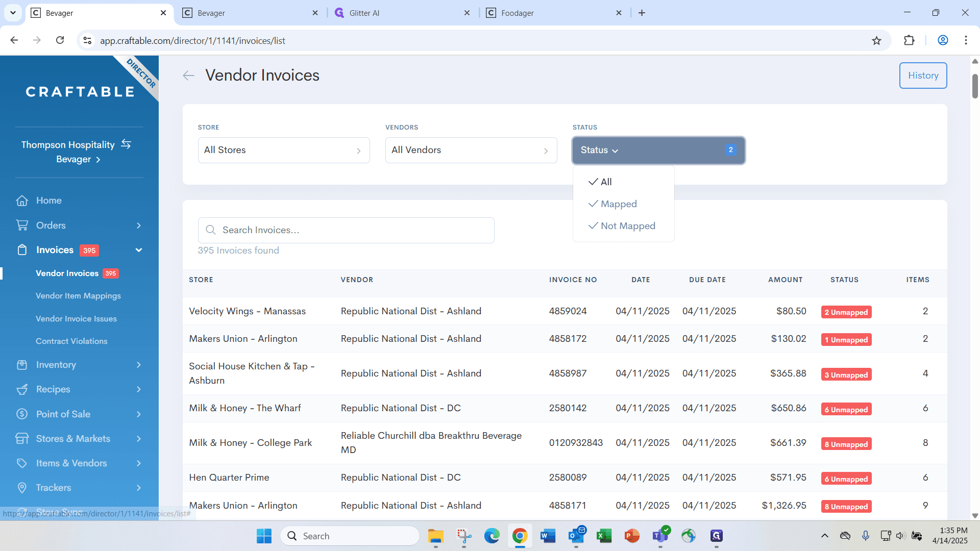
Task: Click the switch-account arrows beside Thompson Hospitality
Action: (x=126, y=144)
